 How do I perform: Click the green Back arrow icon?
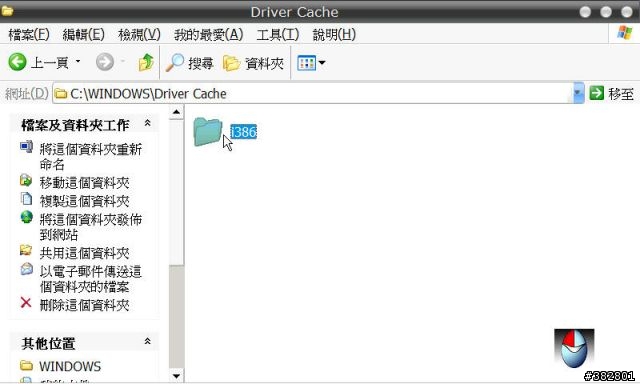17,62
